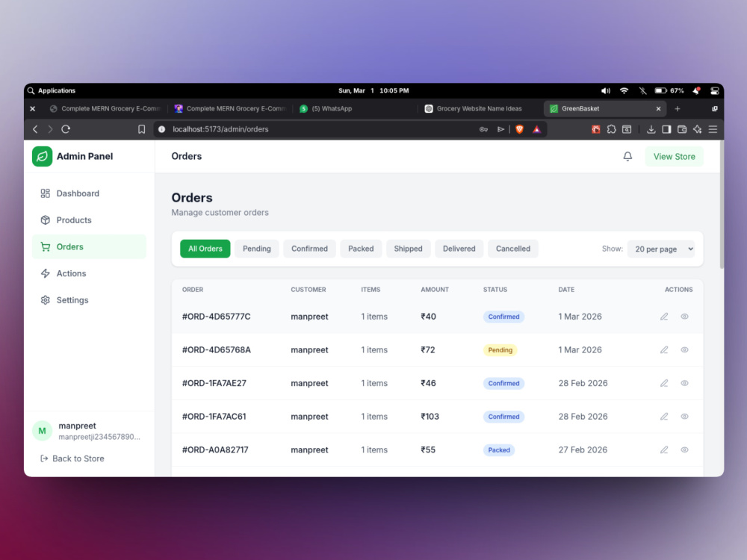Click the Packed status badge
Viewport: 747px width, 560px height.
[x=499, y=450]
